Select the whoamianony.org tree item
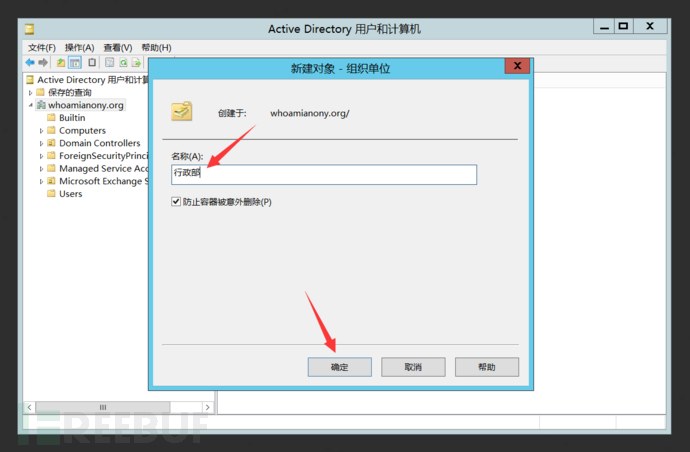The image size is (690, 452). coord(86,105)
